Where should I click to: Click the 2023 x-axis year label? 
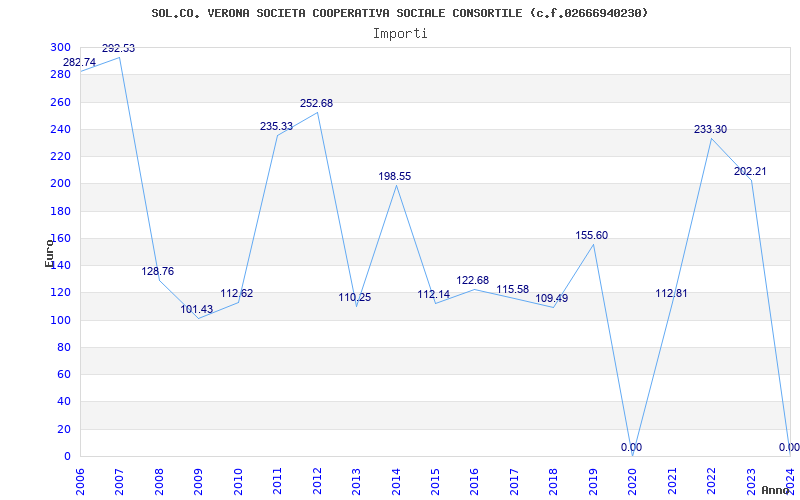(751, 482)
